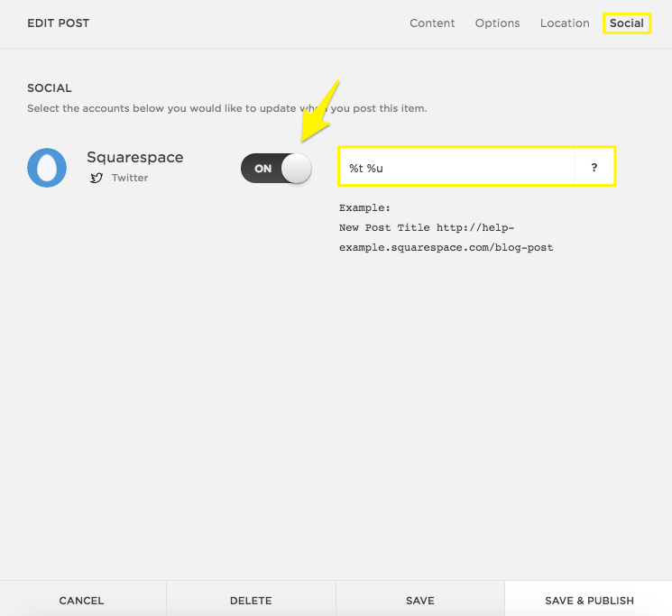The image size is (672, 616).
Task: Turn off the Squarespace Twitter toggle
Action: 276,168
